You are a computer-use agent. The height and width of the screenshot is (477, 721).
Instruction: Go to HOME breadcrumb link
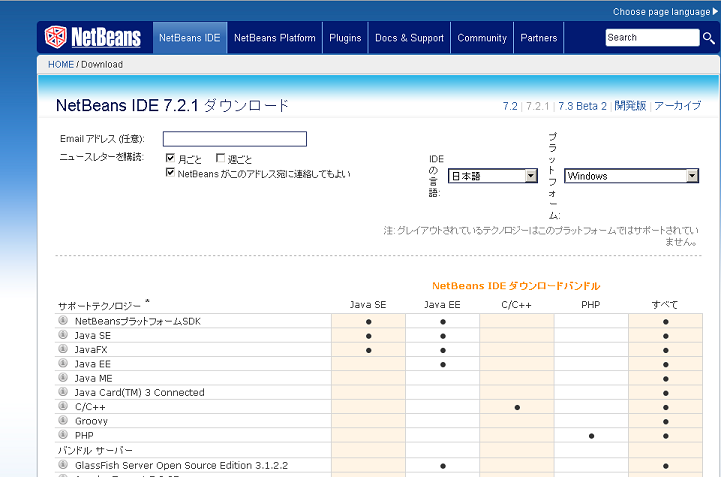point(61,64)
